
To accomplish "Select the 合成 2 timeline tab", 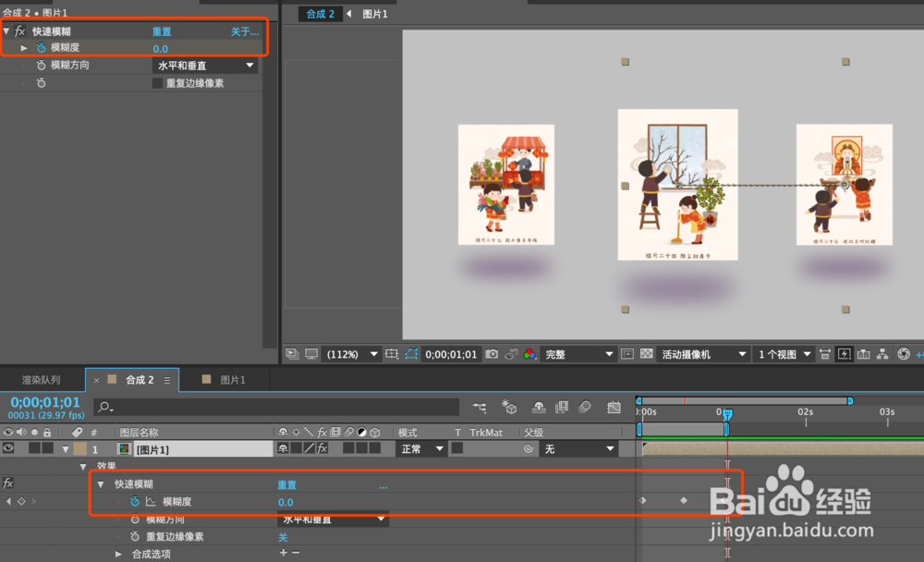I will click(x=140, y=380).
